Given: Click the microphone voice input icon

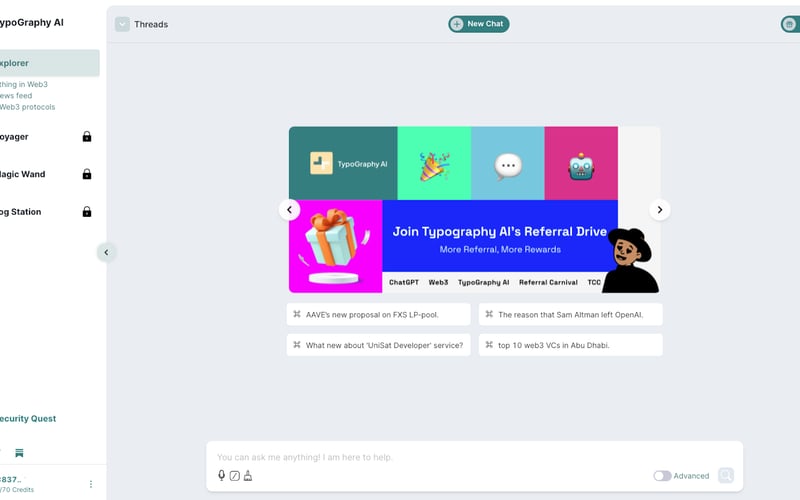Looking at the screenshot, I should click(x=221, y=476).
